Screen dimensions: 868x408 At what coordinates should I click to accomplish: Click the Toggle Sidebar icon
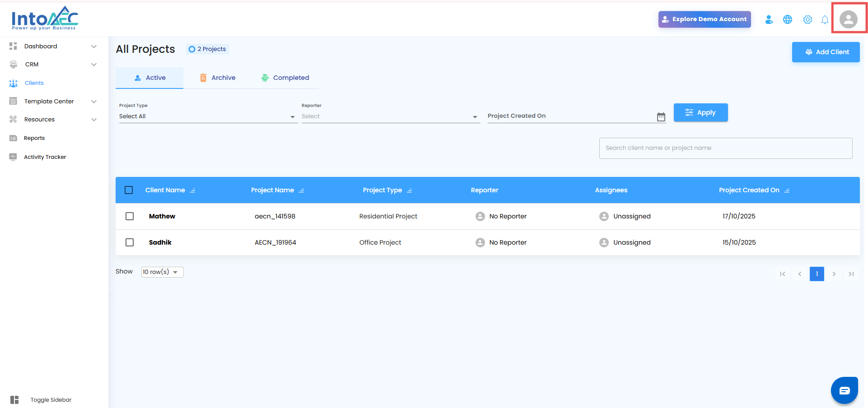point(14,400)
